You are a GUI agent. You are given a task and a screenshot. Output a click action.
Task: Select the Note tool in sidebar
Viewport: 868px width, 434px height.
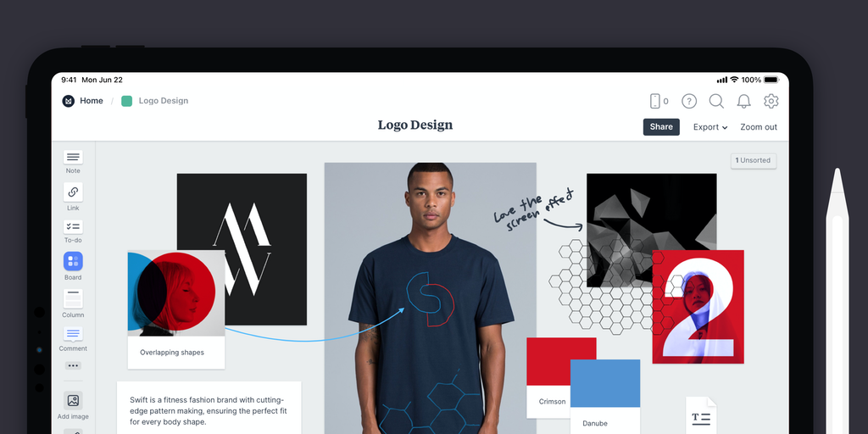[73, 157]
